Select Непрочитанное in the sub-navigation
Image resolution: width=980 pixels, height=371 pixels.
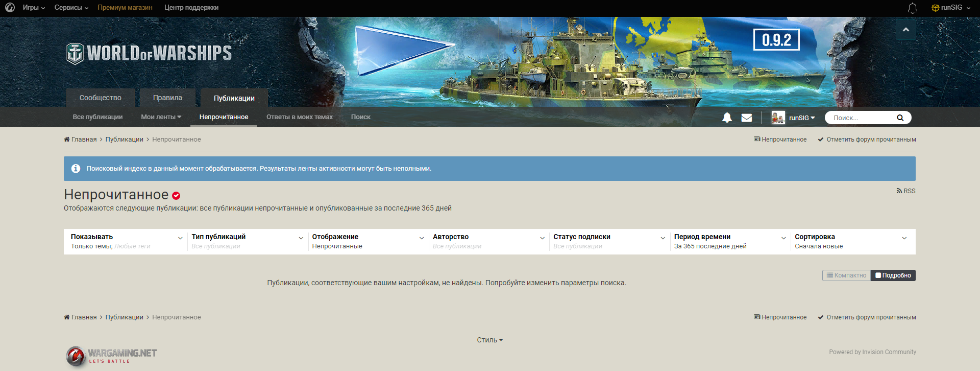[224, 117]
